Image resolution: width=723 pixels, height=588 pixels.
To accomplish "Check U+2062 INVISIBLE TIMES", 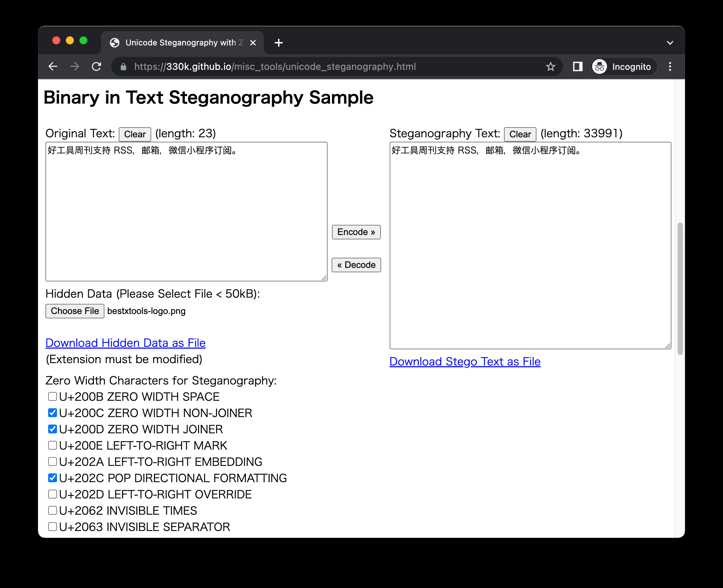I will tap(53, 510).
